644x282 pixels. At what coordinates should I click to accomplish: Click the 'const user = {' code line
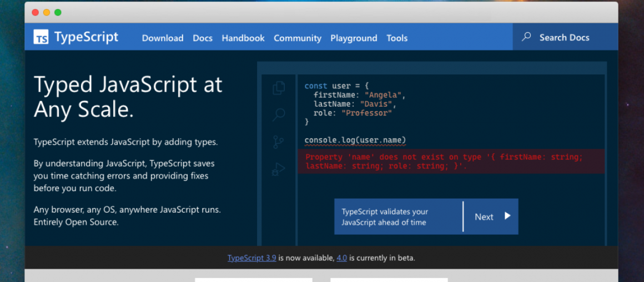pos(337,86)
